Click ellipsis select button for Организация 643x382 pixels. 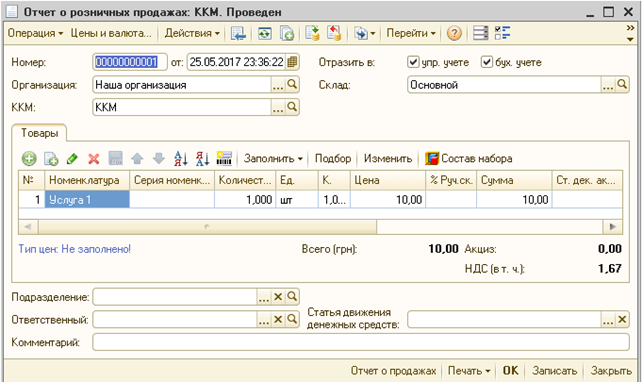pyautogui.click(x=278, y=85)
